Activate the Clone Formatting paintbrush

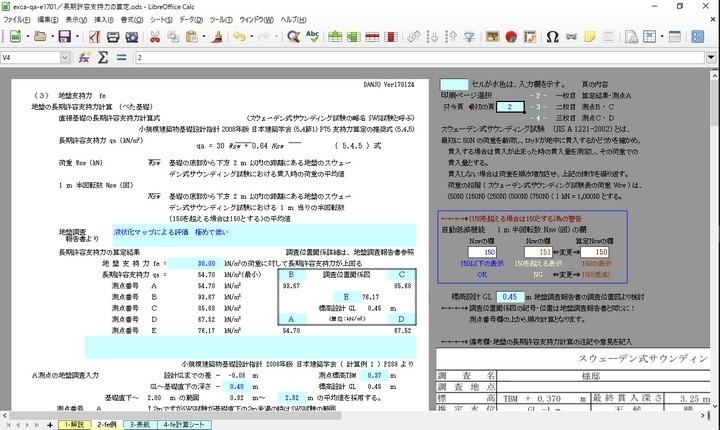coord(217,36)
